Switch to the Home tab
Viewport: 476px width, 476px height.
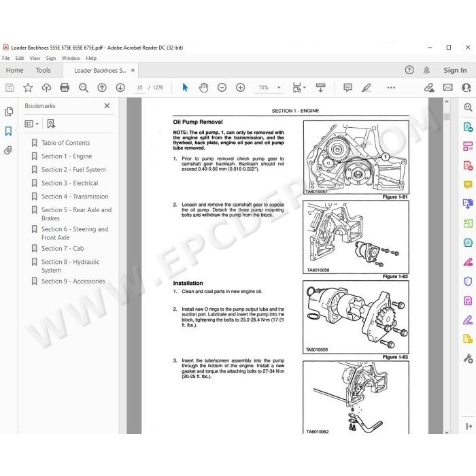14,70
